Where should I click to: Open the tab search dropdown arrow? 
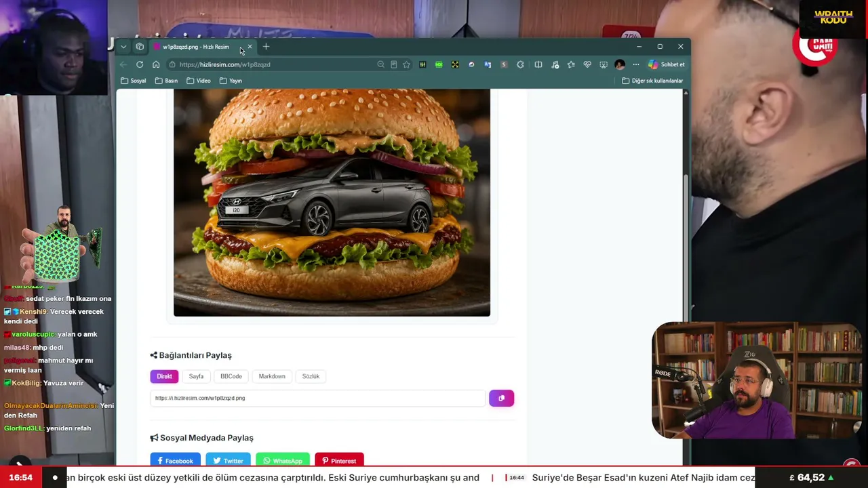[123, 47]
